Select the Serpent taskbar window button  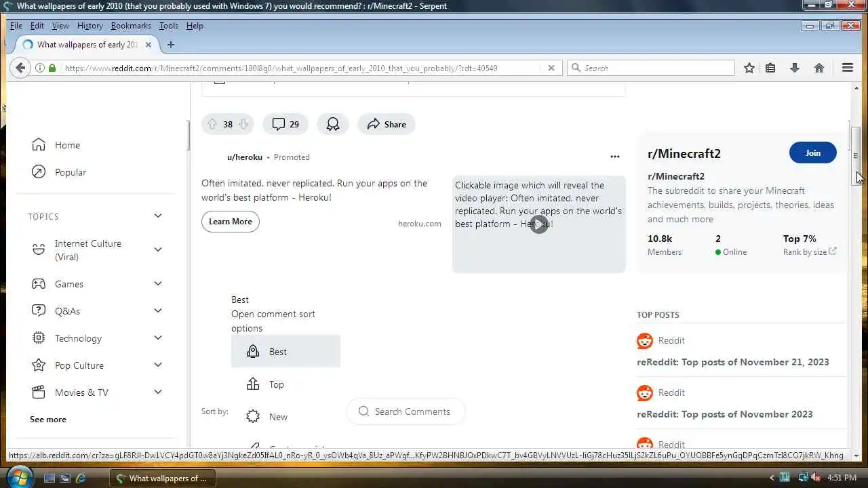[161, 478]
